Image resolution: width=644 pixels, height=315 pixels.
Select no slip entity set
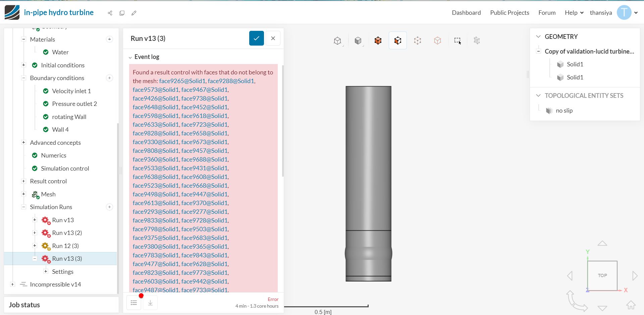(564, 111)
